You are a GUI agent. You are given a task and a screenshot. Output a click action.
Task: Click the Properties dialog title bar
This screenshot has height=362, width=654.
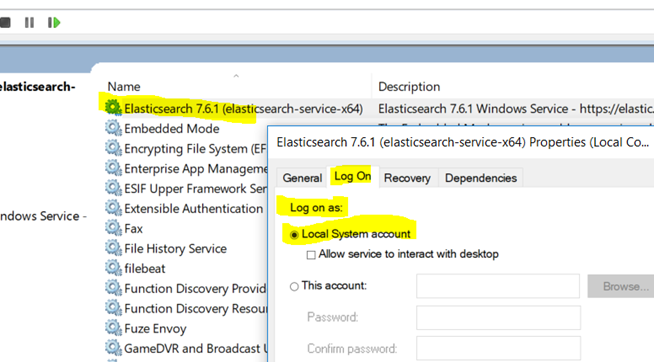[461, 142]
